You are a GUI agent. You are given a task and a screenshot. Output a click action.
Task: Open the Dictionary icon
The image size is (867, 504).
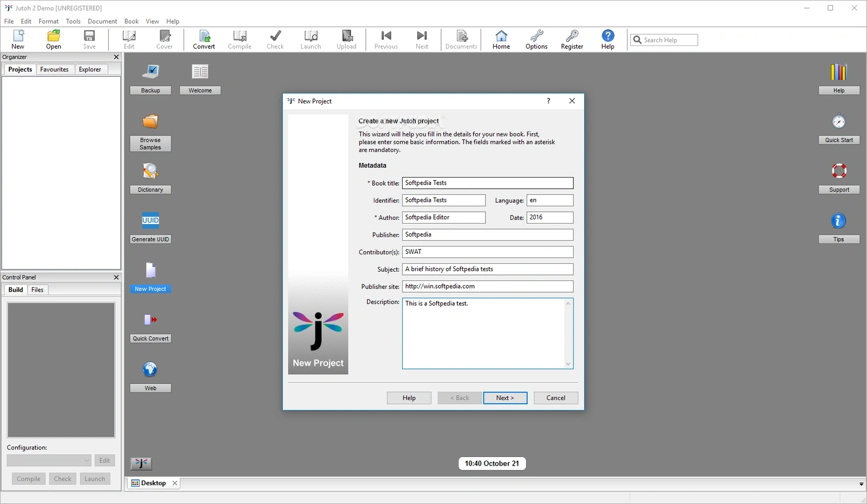pos(151,171)
